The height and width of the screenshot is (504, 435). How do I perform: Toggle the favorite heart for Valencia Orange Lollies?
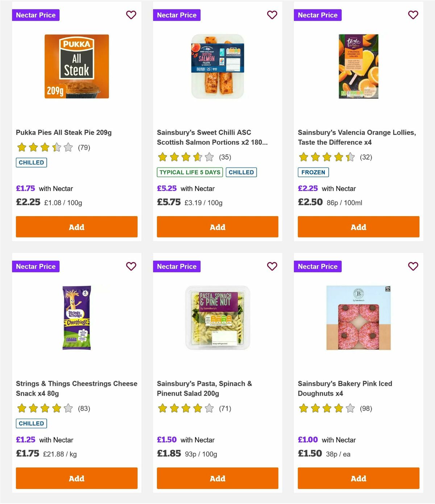(x=413, y=15)
